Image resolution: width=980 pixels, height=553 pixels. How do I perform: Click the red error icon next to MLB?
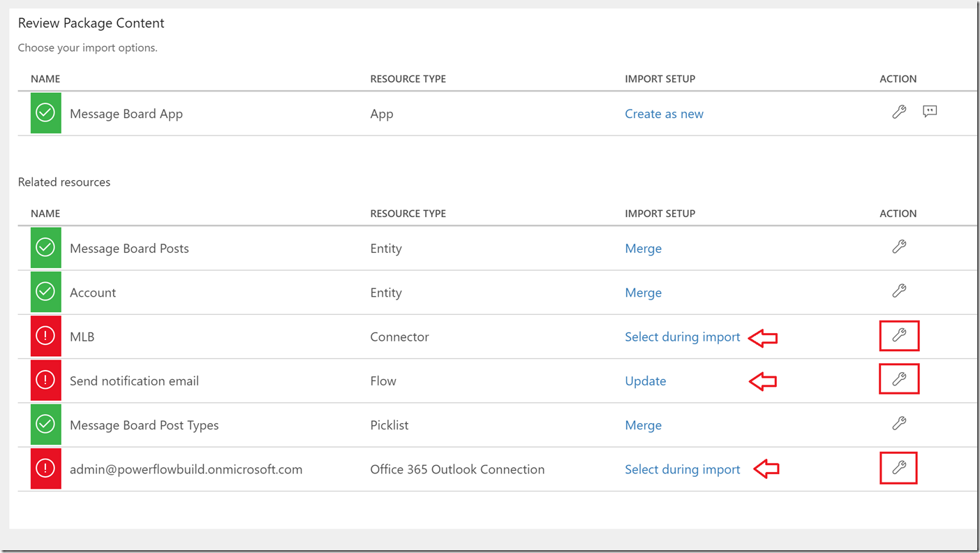[x=45, y=336]
